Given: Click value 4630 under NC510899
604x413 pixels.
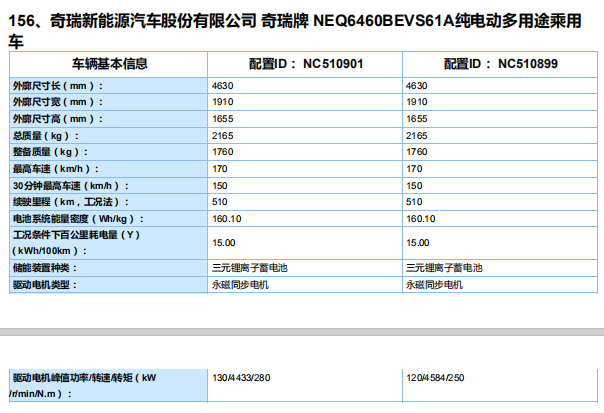Looking at the screenshot, I should pos(417,86).
